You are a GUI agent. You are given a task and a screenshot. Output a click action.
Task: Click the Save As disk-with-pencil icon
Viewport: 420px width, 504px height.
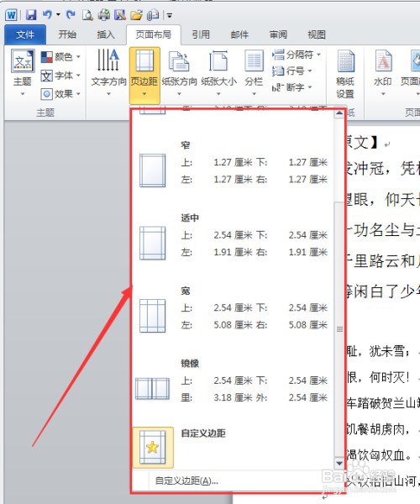click(120, 15)
